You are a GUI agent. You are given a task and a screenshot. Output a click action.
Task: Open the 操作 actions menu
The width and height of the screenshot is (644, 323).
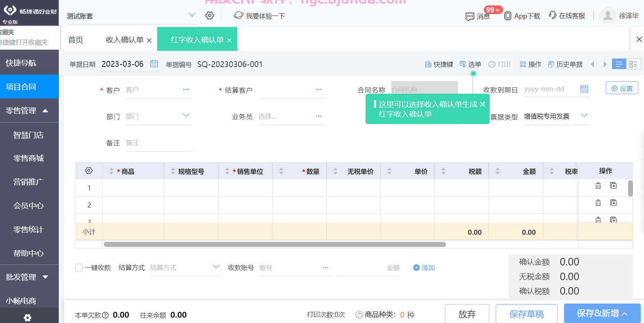pos(530,64)
